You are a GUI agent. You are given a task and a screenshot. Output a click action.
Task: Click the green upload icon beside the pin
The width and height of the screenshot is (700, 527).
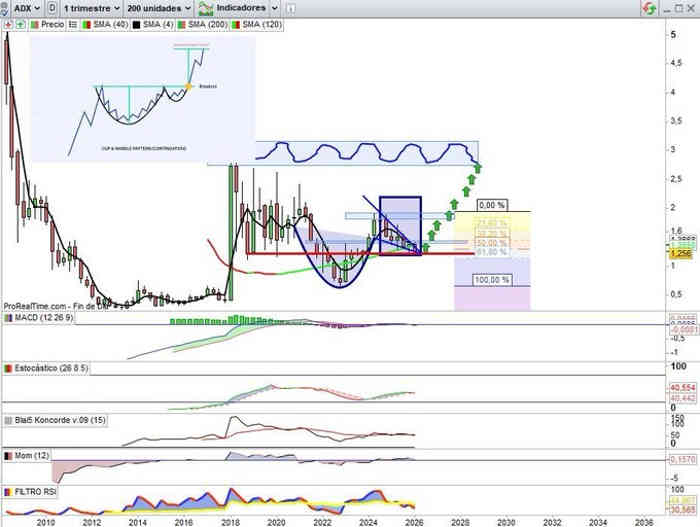pos(20,24)
